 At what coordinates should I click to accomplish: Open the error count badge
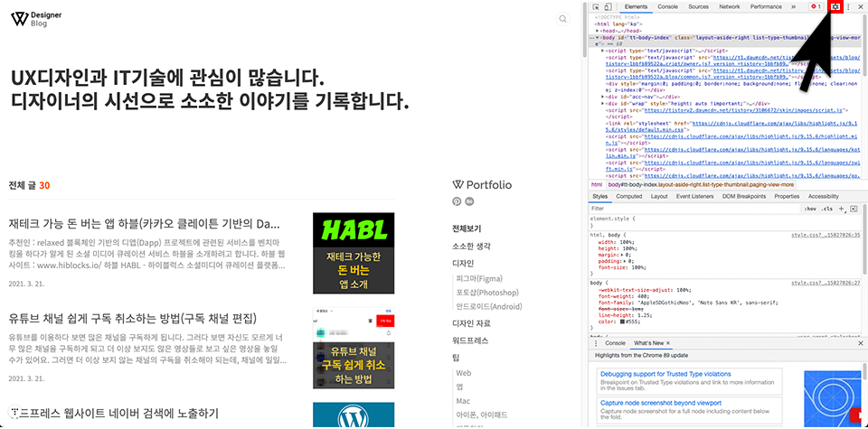(816, 6)
